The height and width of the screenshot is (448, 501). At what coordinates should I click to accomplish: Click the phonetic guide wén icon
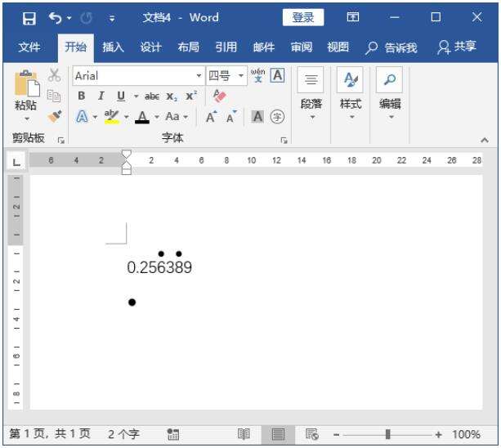(258, 76)
